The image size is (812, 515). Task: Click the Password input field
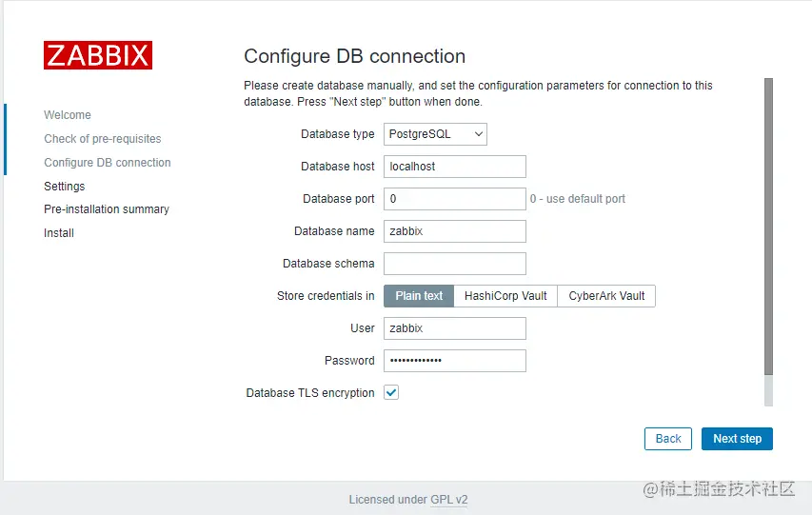(455, 361)
